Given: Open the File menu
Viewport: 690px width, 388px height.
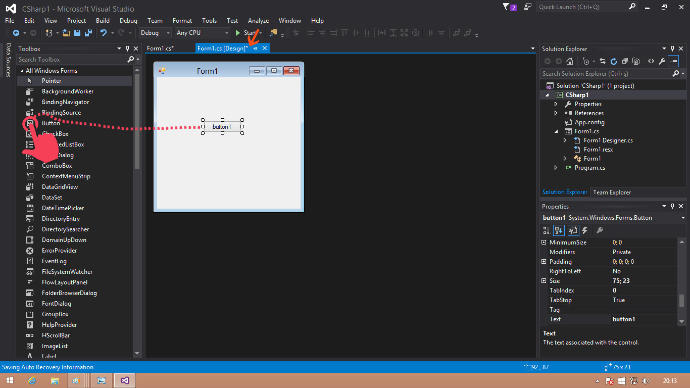Looking at the screenshot, I should 9,20.
